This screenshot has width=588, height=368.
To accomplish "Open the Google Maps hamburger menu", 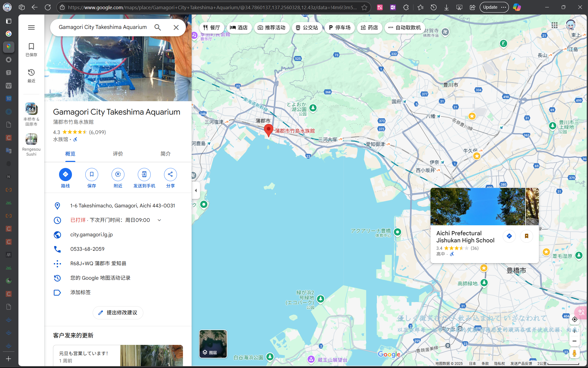I will 31,27.
